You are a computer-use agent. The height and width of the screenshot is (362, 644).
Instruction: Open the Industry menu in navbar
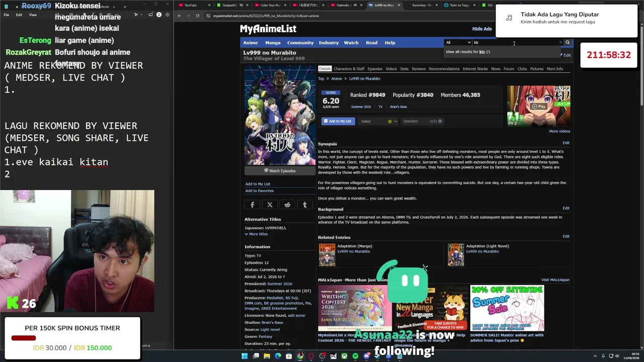coord(329,43)
